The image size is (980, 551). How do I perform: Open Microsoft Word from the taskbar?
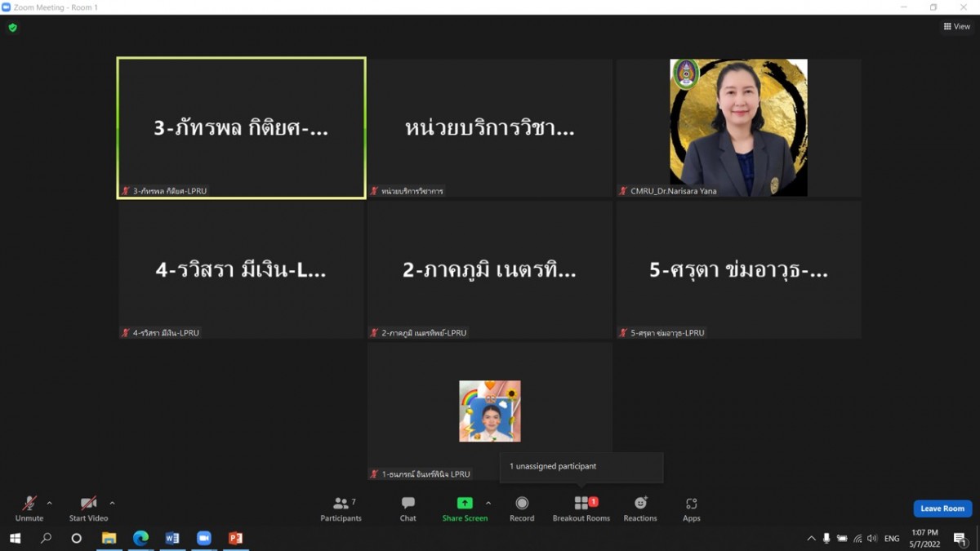tap(172, 538)
